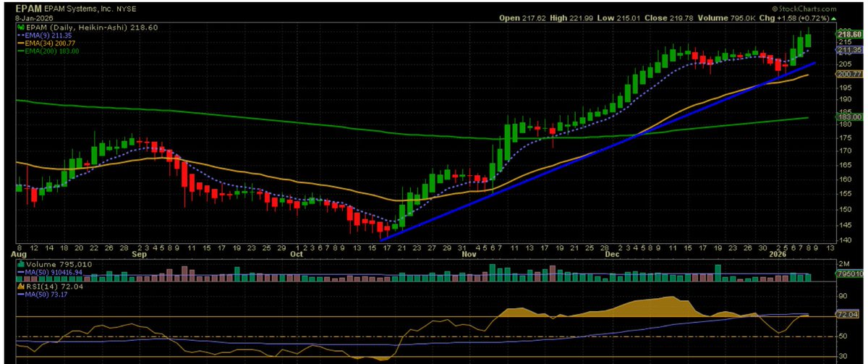Click the 795010 volume axis tag
The height and width of the screenshot is (364, 868).
click(848, 274)
